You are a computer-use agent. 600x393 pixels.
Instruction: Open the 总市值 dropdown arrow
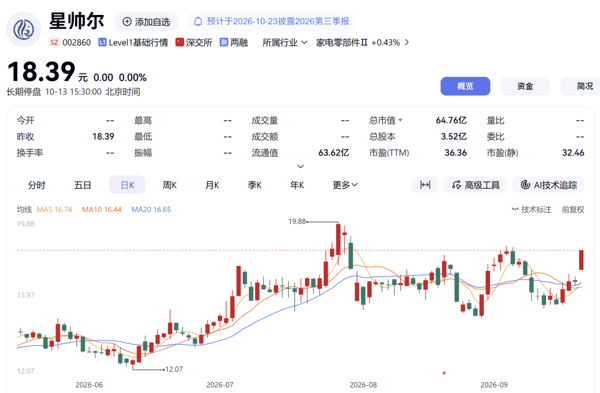click(x=400, y=120)
